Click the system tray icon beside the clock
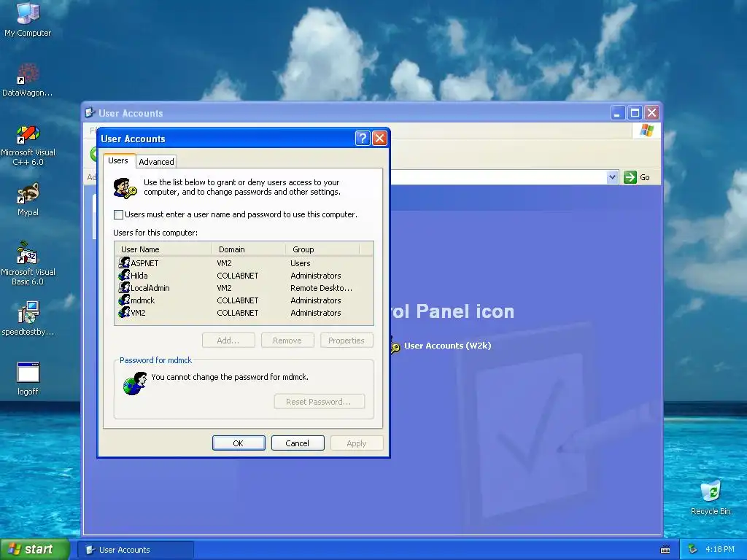Viewport: 747px width, 560px height. 693,550
